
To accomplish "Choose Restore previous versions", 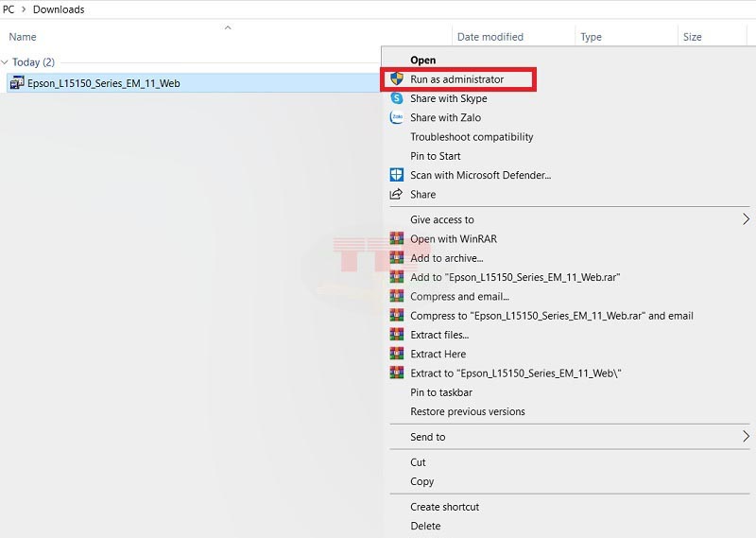I will tap(467, 411).
